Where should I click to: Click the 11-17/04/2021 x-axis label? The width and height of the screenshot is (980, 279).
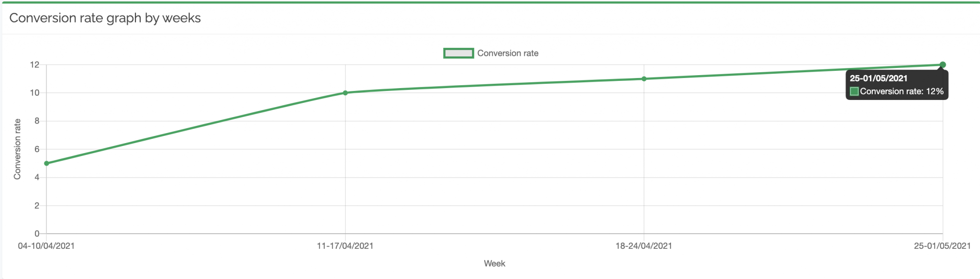point(345,246)
